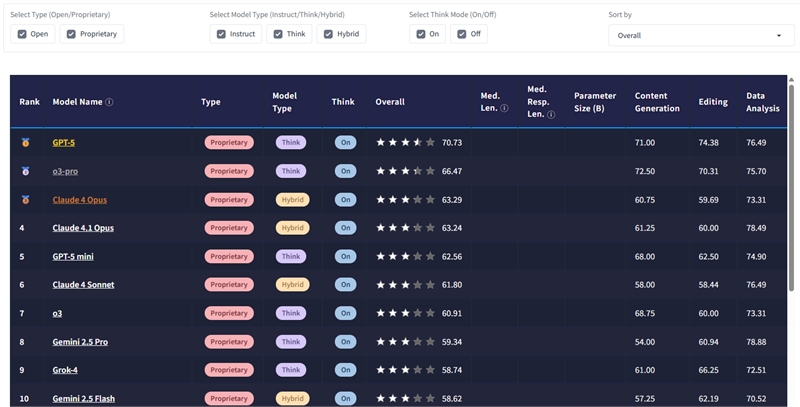Screen dimensions: 800x407
Task: Click rank number 4 cell
Action: (22, 228)
